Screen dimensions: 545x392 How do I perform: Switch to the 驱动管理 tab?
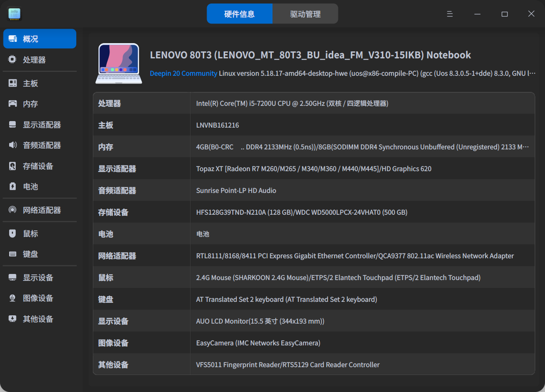(x=305, y=14)
